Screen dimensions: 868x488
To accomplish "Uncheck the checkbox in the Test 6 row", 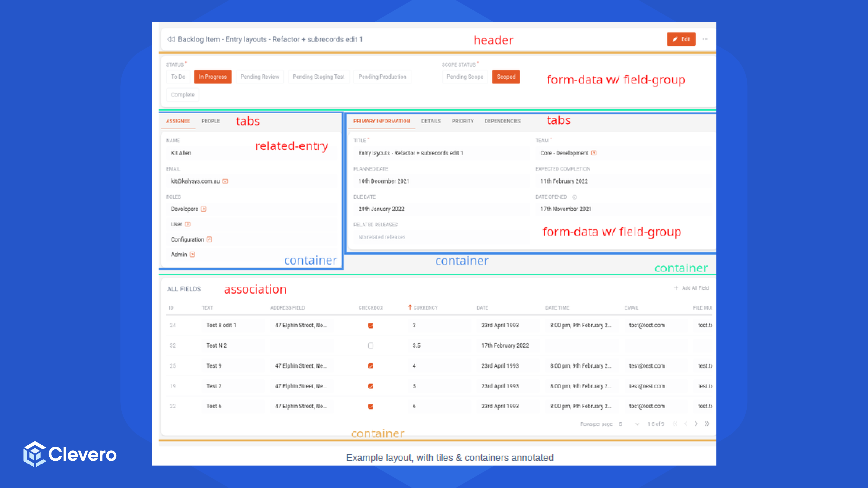I will point(371,406).
